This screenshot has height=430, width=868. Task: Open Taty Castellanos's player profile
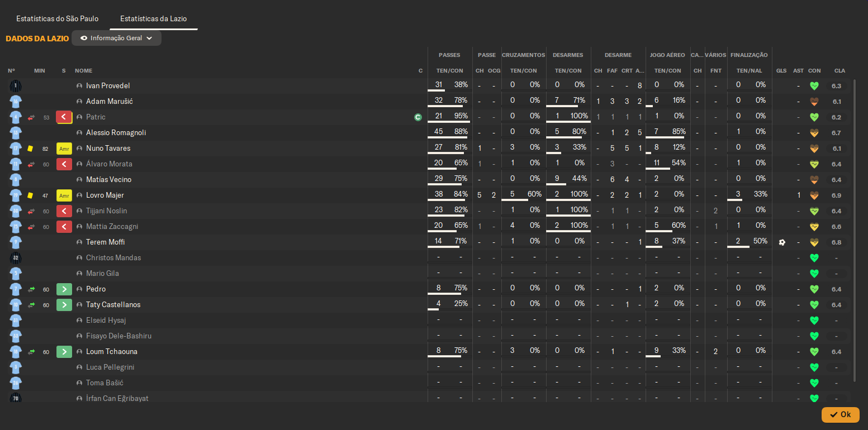tap(113, 305)
